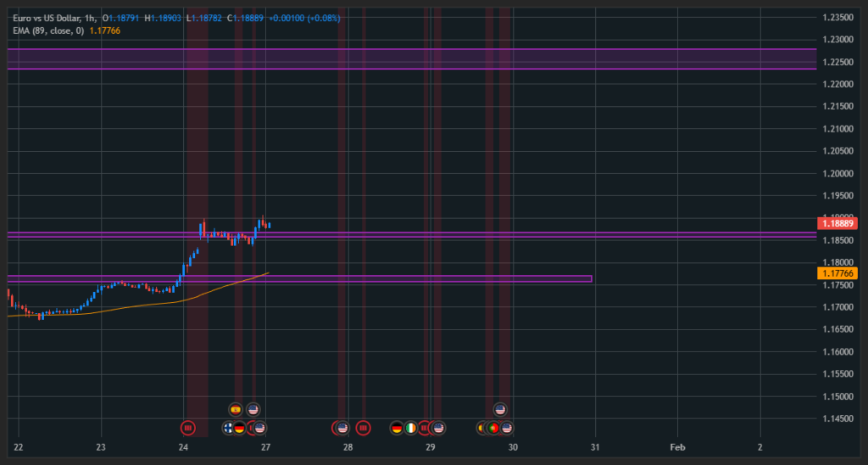The height and width of the screenshot is (465, 868).
Task: Click the Spain flag economic event icon
Action: click(235, 410)
